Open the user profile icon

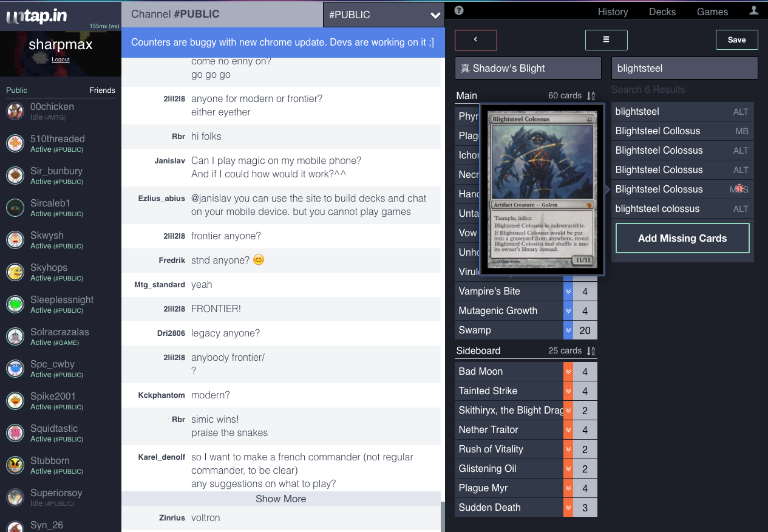(x=754, y=11)
